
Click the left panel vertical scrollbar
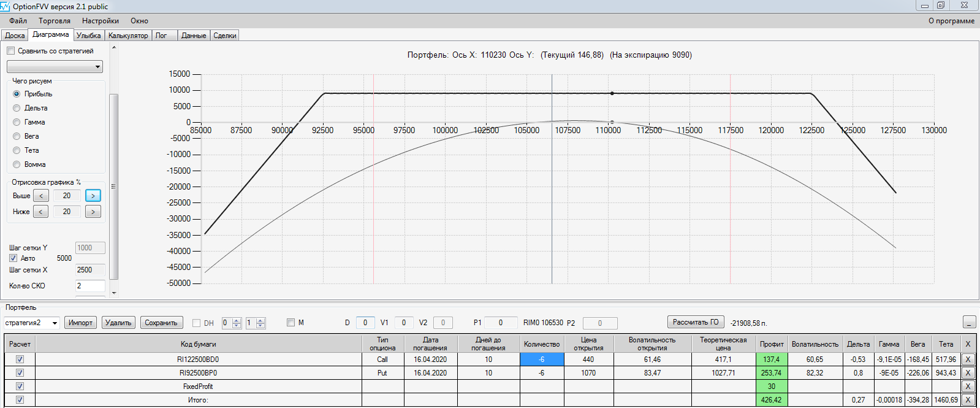pyautogui.click(x=113, y=187)
